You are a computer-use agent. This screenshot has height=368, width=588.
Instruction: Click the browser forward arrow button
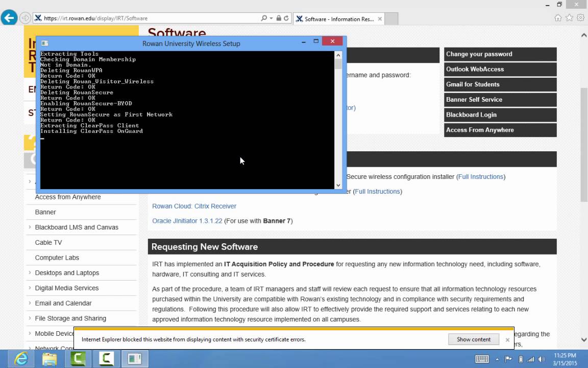[24, 18]
